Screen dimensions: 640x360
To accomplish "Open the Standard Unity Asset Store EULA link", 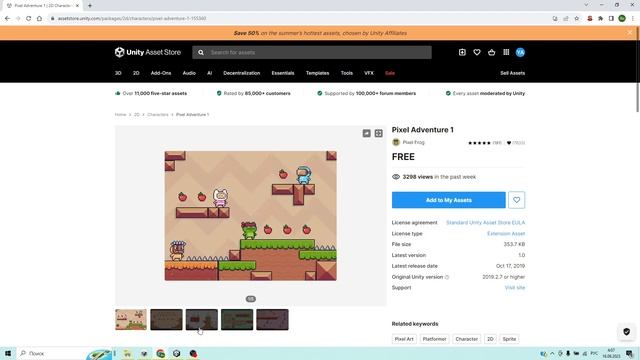I will click(x=485, y=223).
